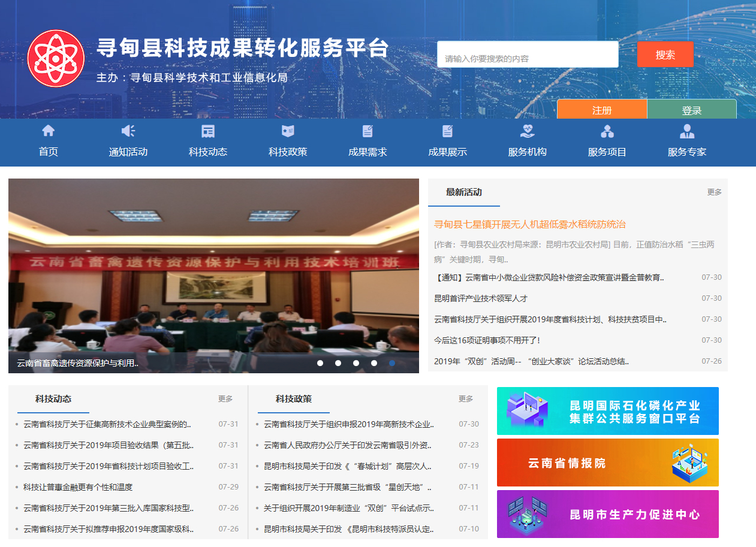Click the home icon above 首页
Screen dimensions: 756x547
coord(48,131)
